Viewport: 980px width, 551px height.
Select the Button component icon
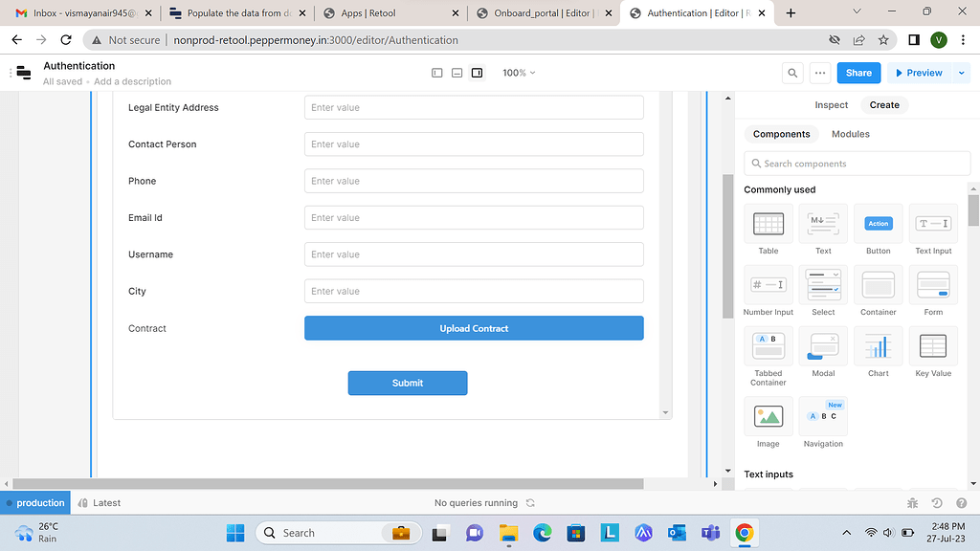(878, 224)
